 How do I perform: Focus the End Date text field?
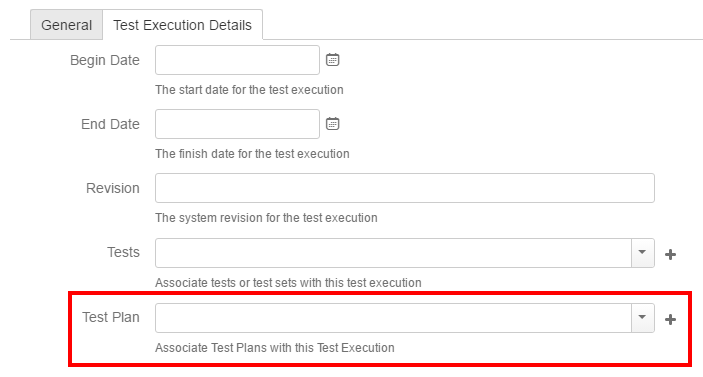coord(237,124)
